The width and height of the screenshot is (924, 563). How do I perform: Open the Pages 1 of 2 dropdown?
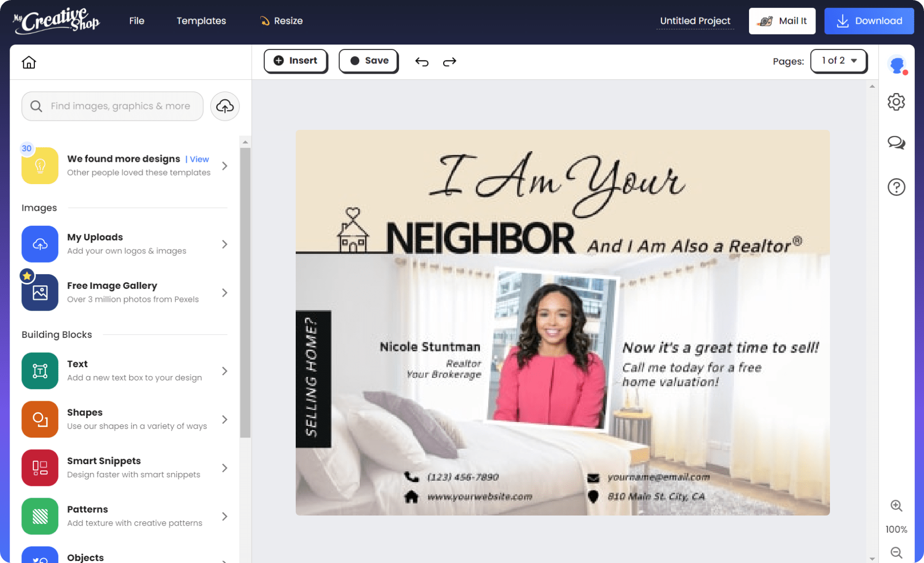pos(839,61)
